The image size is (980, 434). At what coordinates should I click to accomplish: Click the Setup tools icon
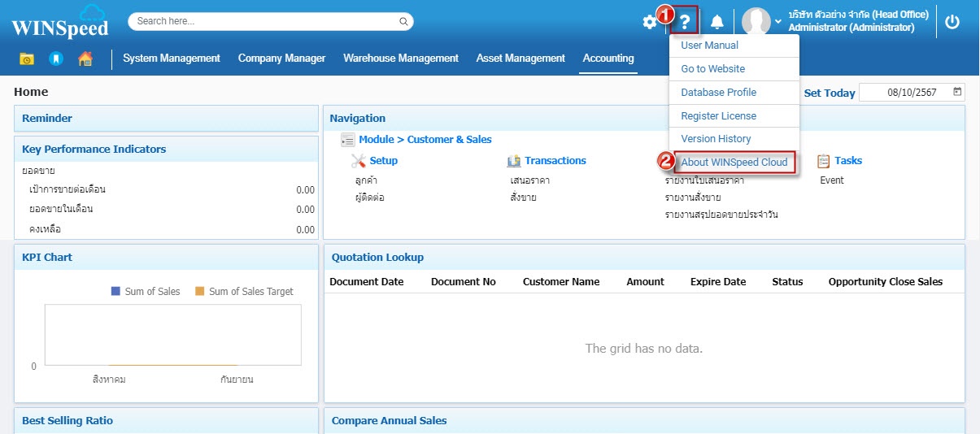click(359, 161)
